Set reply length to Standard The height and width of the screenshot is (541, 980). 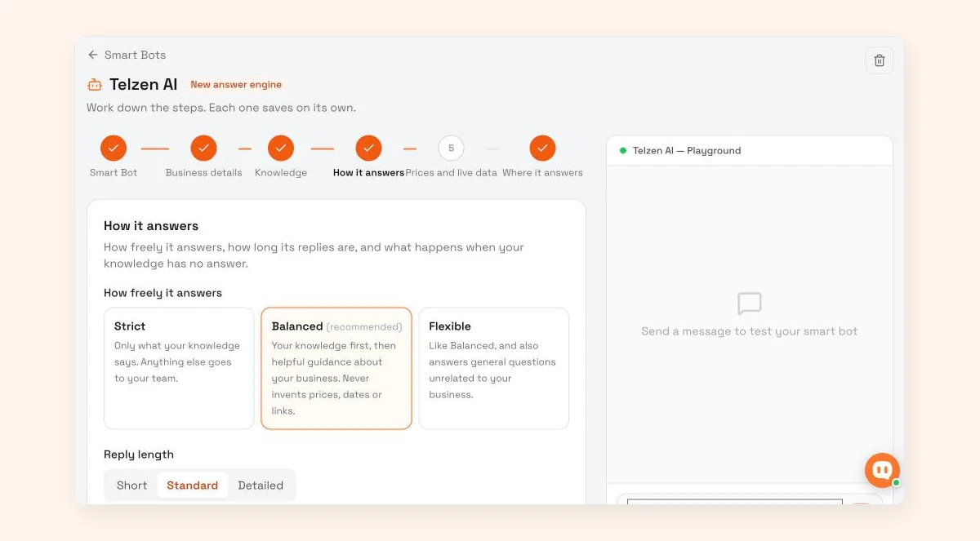(193, 486)
